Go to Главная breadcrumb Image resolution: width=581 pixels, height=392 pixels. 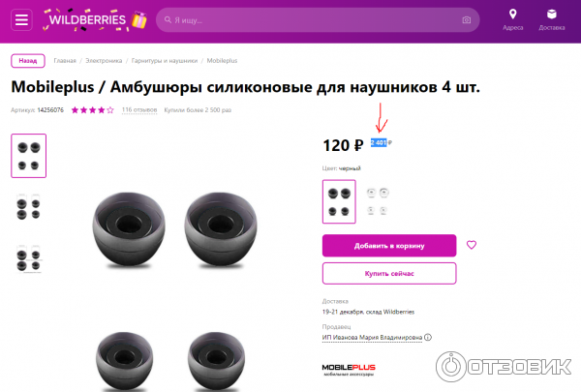pyautogui.click(x=65, y=61)
